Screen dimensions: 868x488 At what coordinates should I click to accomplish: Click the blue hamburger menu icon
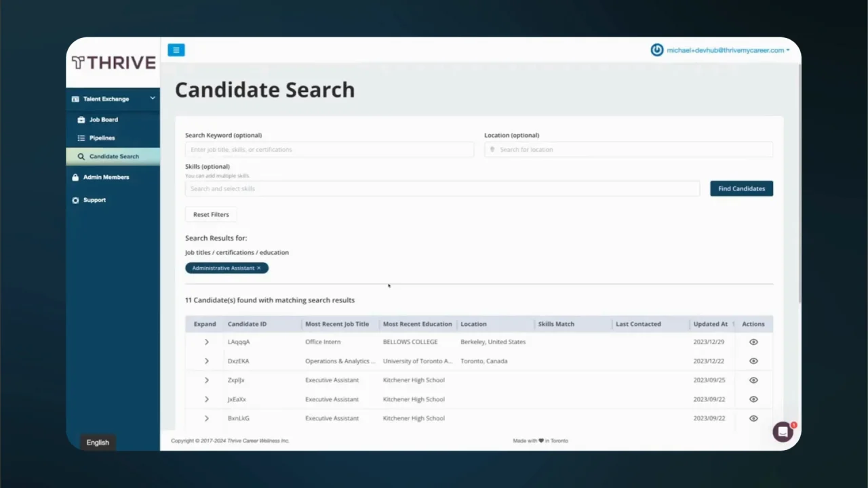(176, 50)
